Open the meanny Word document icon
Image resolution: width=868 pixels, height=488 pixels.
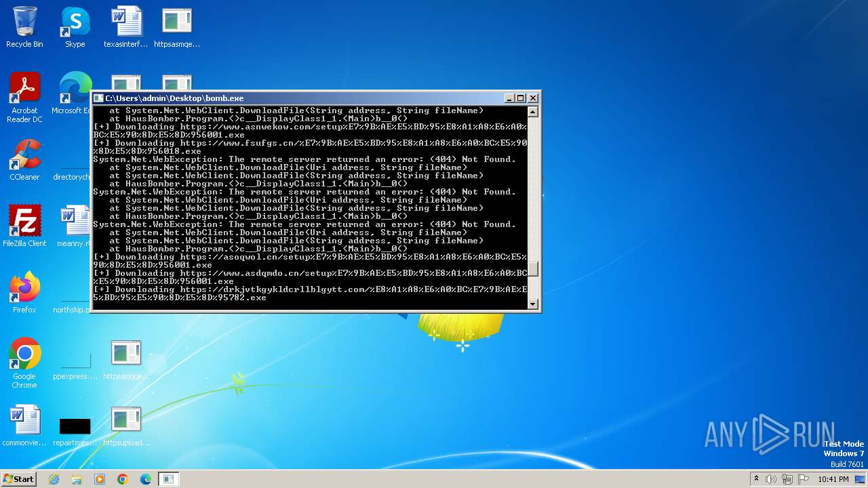75,226
